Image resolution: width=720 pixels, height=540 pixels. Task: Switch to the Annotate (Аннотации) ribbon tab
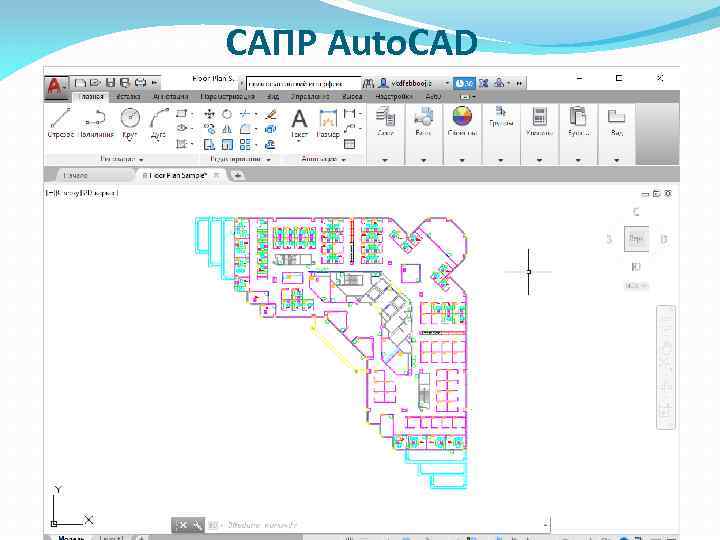pos(170,96)
